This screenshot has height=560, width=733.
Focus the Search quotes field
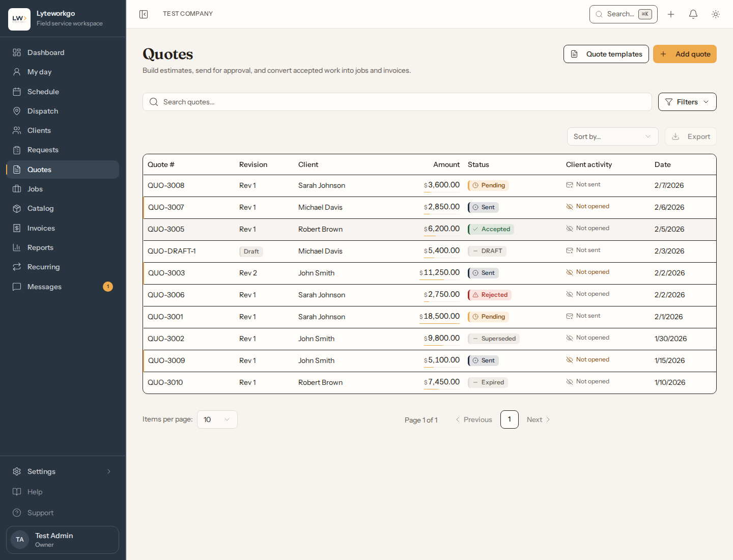pyautogui.click(x=397, y=102)
